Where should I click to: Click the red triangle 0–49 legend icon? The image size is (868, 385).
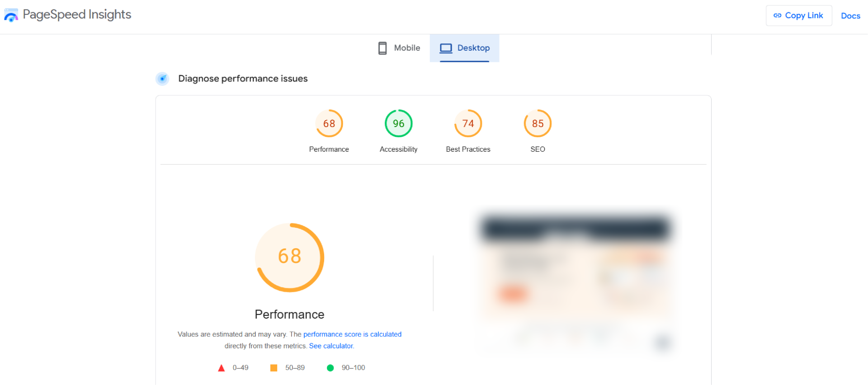[222, 368]
